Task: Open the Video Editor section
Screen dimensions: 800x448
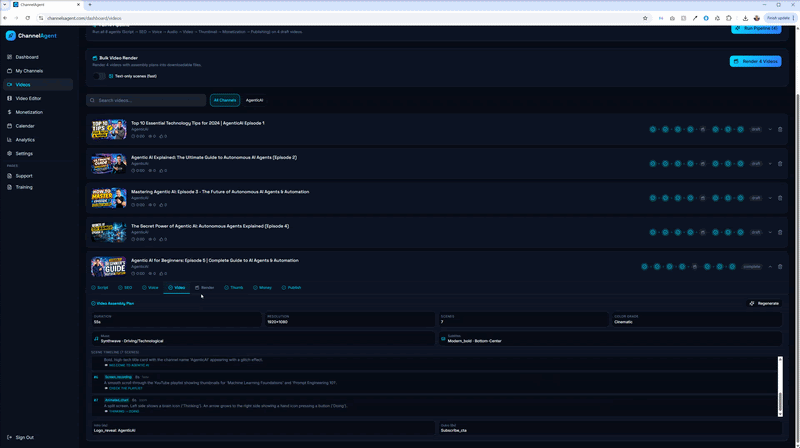Action: (28, 98)
